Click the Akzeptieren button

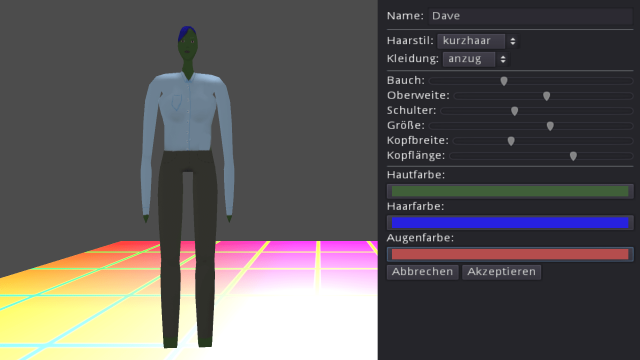click(x=502, y=272)
